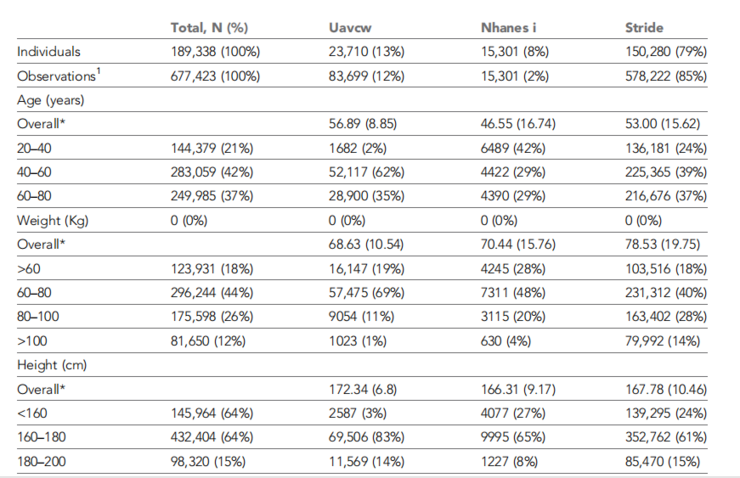
Task: Click the Individuals row label
Action: (50, 51)
